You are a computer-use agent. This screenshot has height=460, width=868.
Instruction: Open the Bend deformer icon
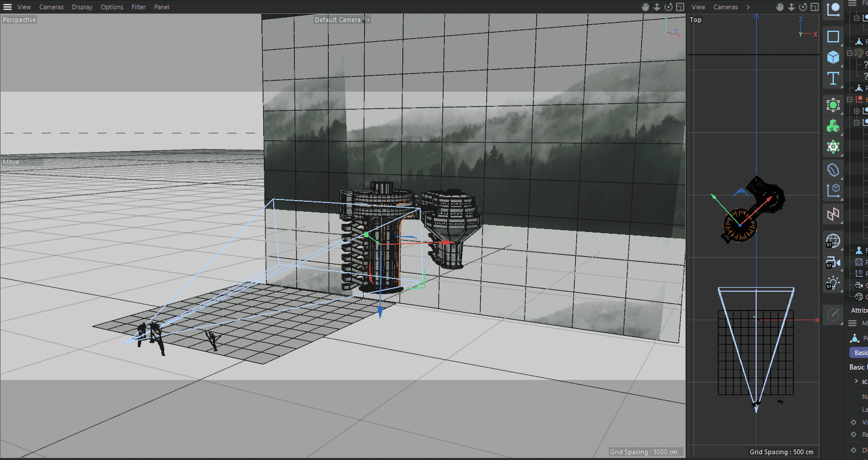point(833,170)
